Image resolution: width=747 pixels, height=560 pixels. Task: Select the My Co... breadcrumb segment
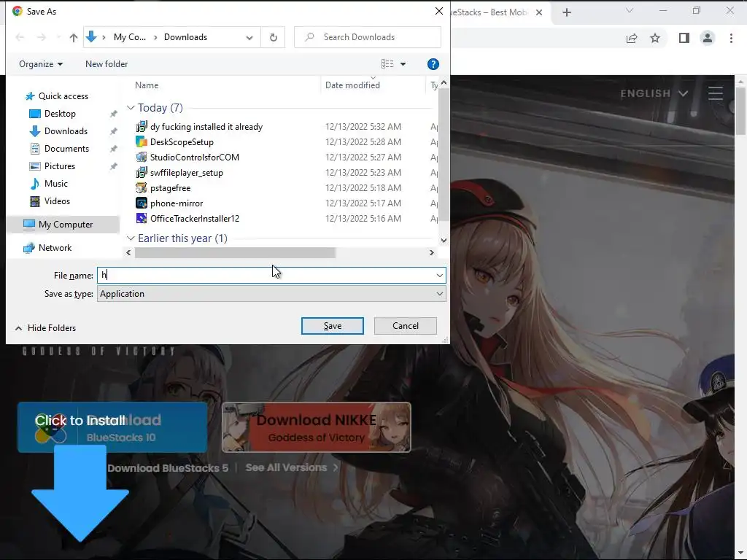click(x=130, y=37)
